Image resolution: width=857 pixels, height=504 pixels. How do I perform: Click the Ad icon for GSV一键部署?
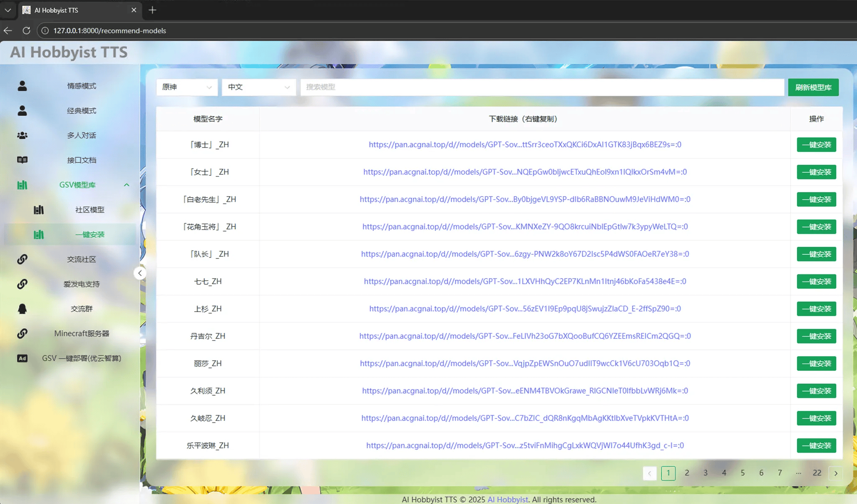pyautogui.click(x=22, y=358)
